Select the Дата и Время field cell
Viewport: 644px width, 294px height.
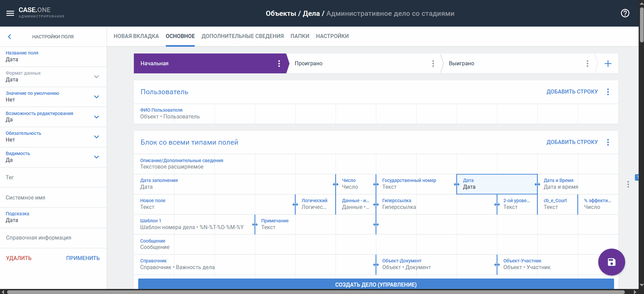tap(560, 184)
